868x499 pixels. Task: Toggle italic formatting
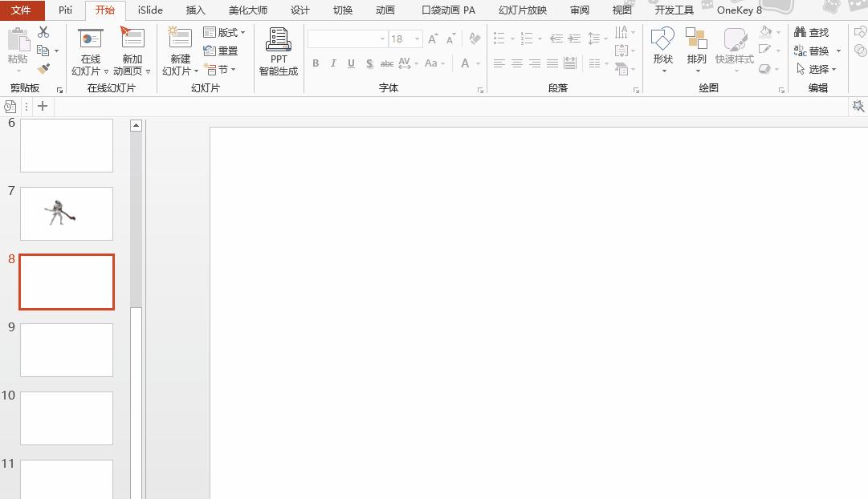(x=333, y=63)
